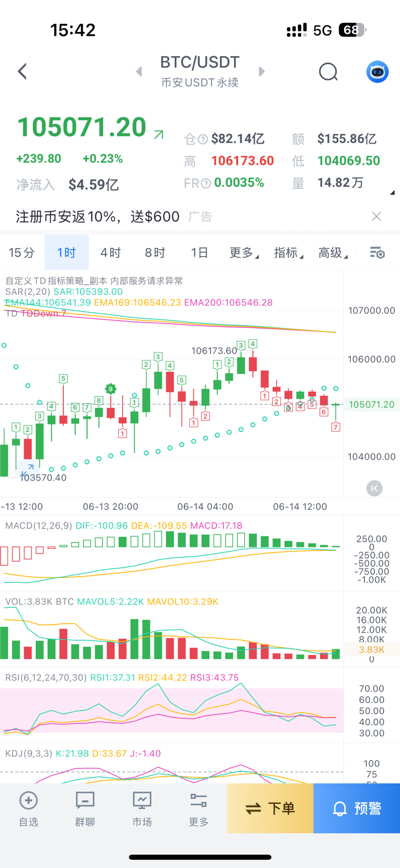Viewport: 400px width, 868px height.
Task: Tap the 下单 place order button
Action: pos(270,808)
